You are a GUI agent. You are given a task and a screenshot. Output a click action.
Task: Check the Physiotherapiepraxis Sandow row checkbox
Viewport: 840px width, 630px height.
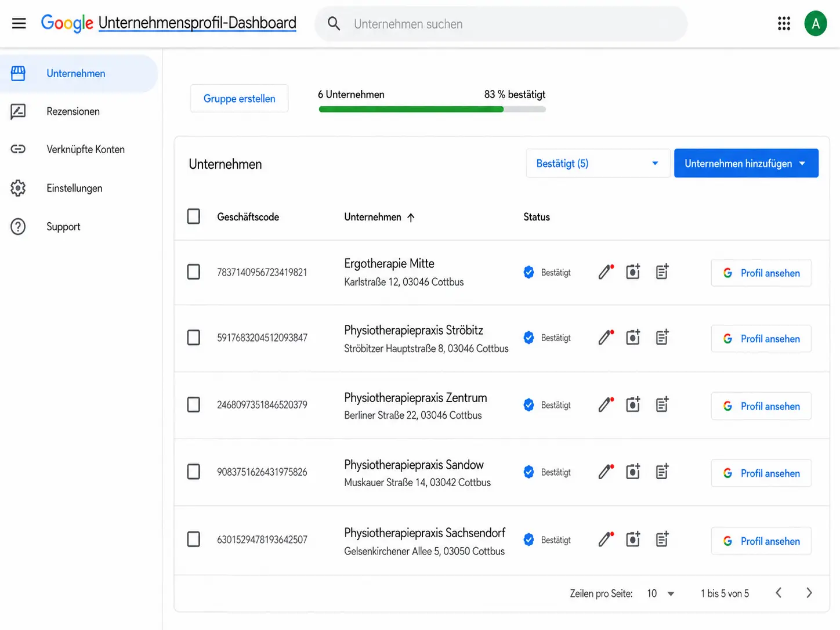coord(194,472)
